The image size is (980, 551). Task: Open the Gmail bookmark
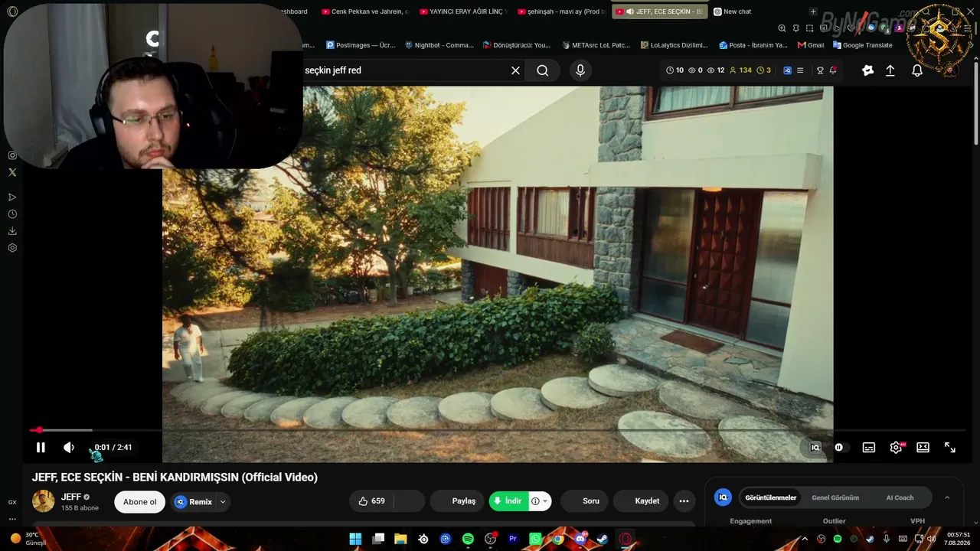click(811, 45)
